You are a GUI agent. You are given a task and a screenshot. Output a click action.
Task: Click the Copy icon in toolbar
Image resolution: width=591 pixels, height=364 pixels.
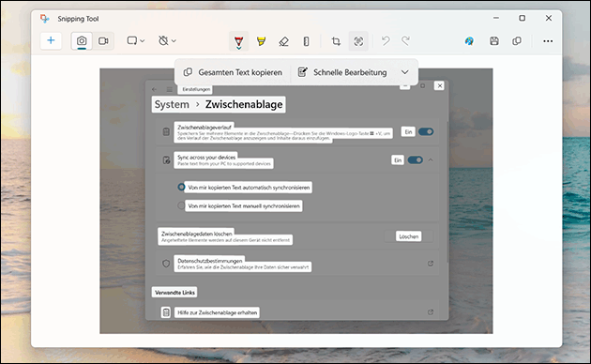point(517,41)
